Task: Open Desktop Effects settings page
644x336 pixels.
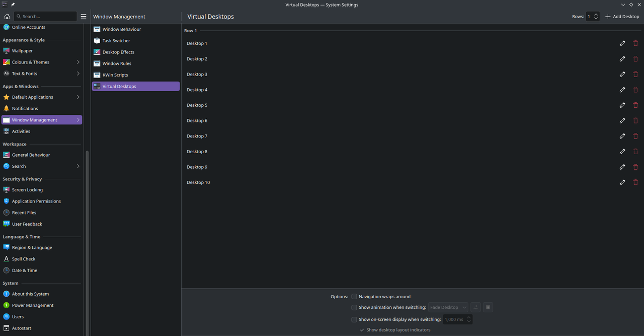Action: pyautogui.click(x=135, y=52)
